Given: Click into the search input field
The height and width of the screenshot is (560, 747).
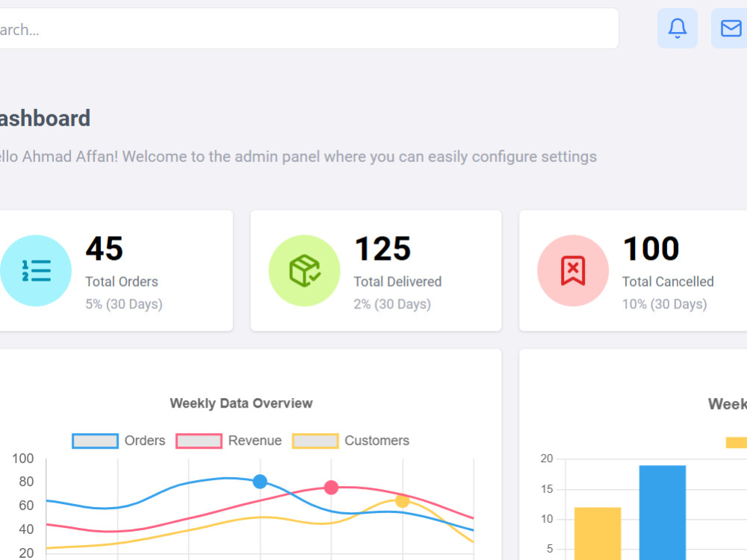Looking at the screenshot, I should pos(309,28).
